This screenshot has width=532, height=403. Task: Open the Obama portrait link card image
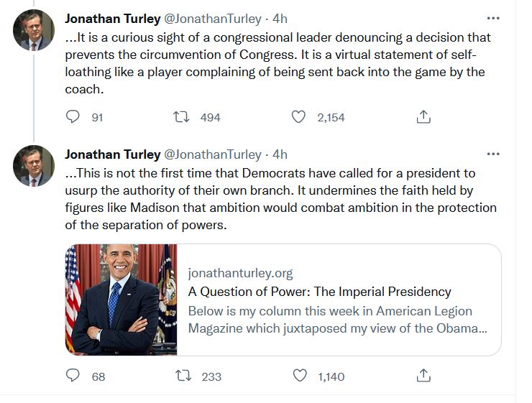[x=121, y=300]
